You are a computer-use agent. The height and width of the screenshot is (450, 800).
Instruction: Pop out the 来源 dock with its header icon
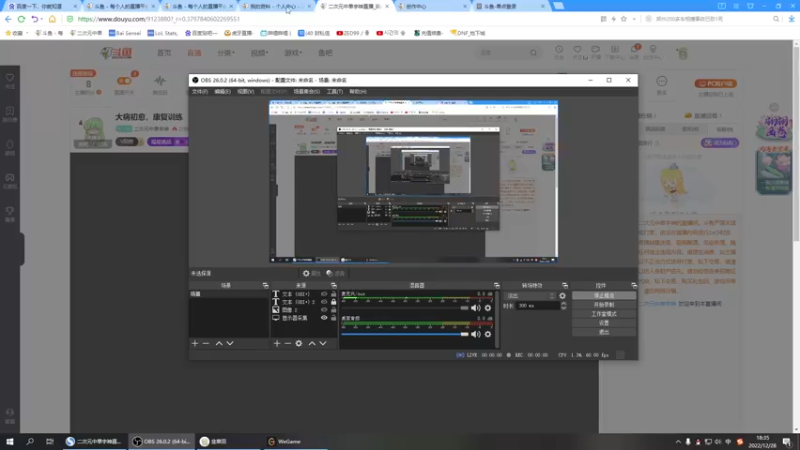(x=334, y=286)
